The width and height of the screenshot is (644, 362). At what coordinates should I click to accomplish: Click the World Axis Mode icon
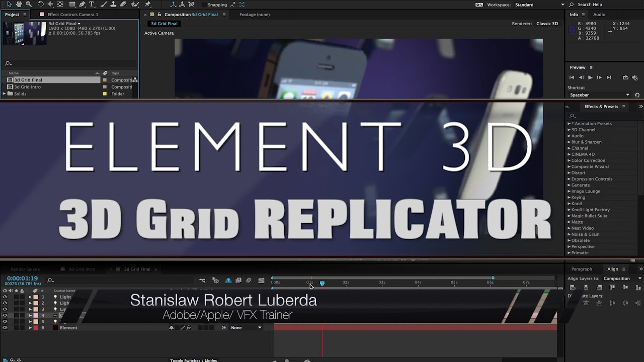(x=182, y=4)
